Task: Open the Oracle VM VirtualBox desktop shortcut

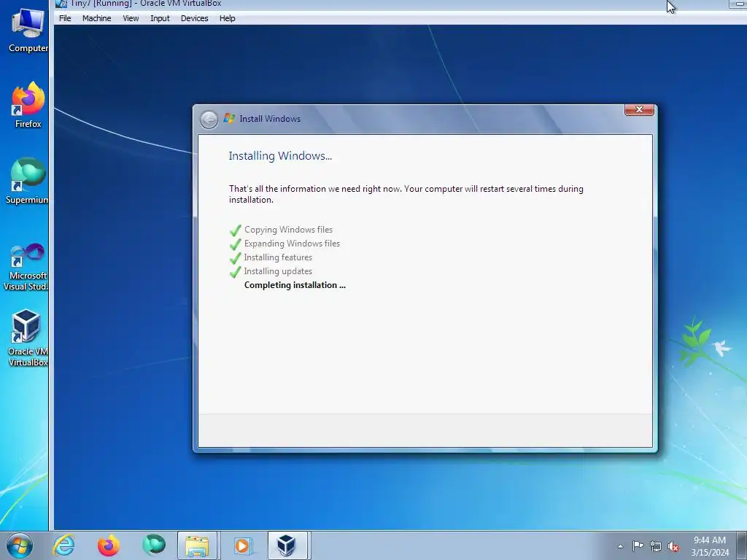Action: coord(27,338)
